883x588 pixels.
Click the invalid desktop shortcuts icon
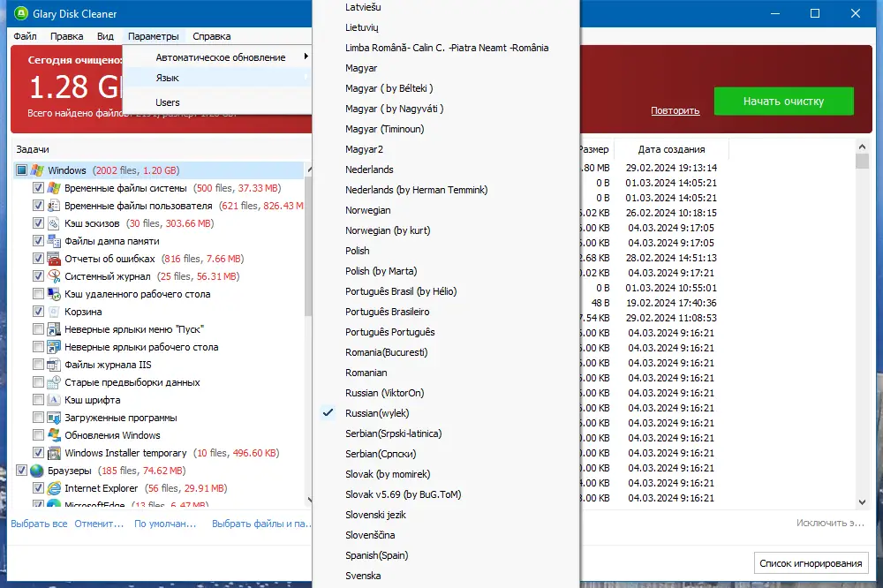point(54,347)
